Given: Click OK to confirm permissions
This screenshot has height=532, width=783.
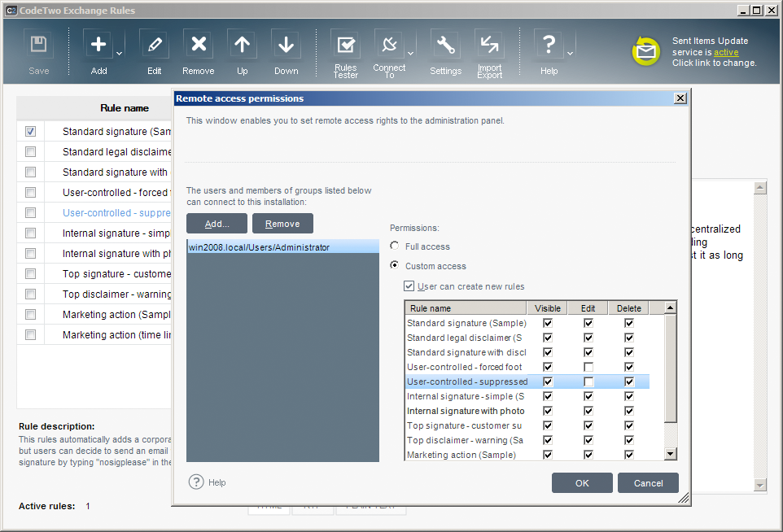Looking at the screenshot, I should pos(582,483).
